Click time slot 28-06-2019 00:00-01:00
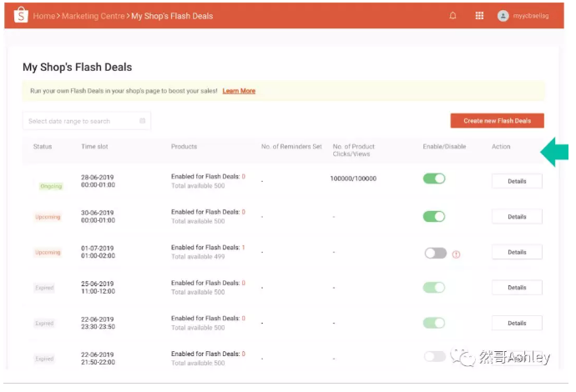 98,181
